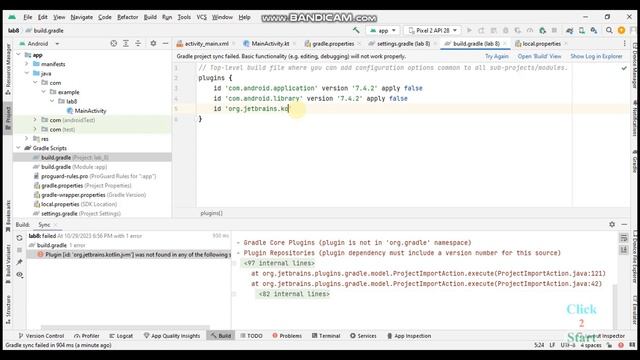The width and height of the screenshot is (640, 360).
Task: Open the Logcat tool window button
Action: (121, 336)
